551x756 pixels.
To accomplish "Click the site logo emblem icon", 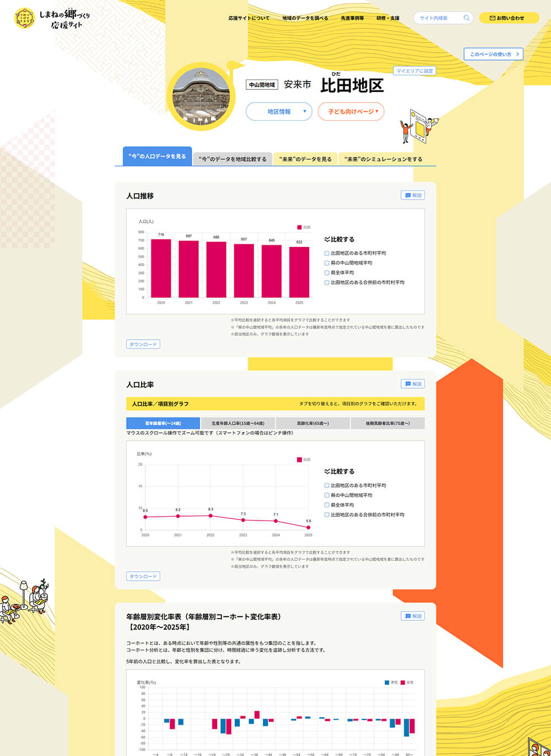I will click(24, 18).
